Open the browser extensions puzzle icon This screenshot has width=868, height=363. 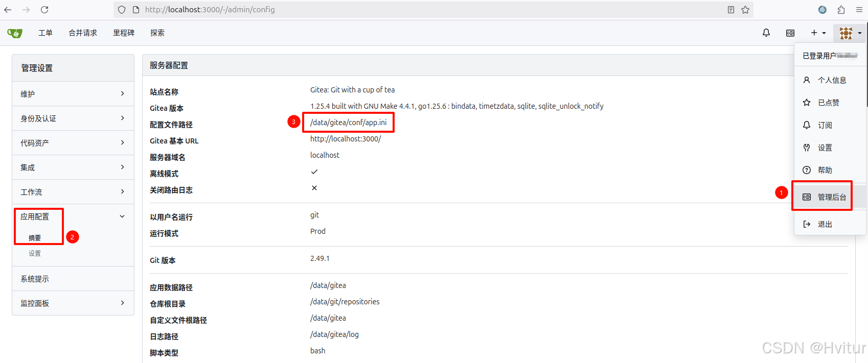point(841,10)
